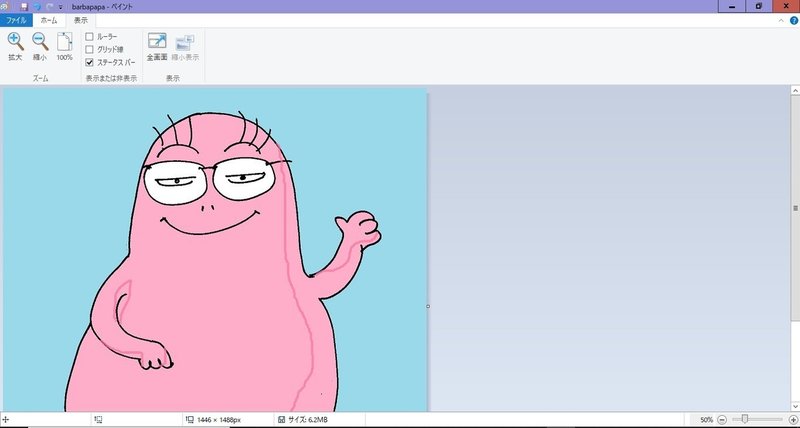Click the cursor position crosshair icon in status bar
Image resolution: width=800 pixels, height=428 pixels.
[x=6, y=419]
